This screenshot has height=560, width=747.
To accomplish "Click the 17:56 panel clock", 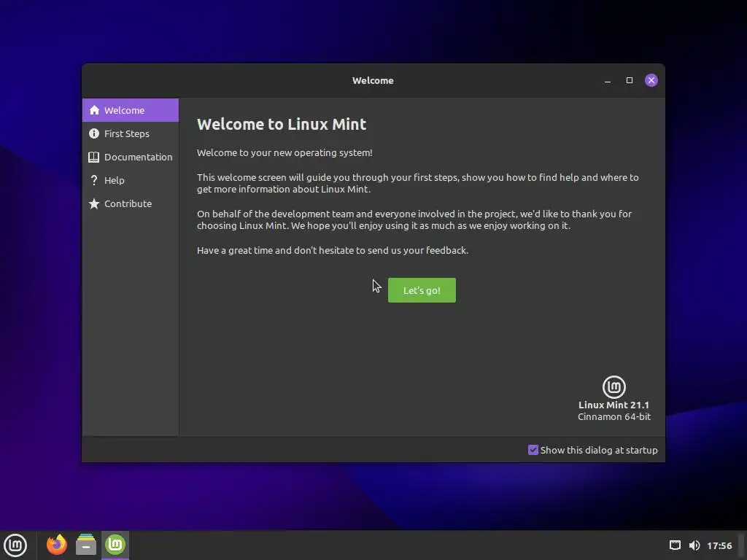I will pyautogui.click(x=719, y=545).
